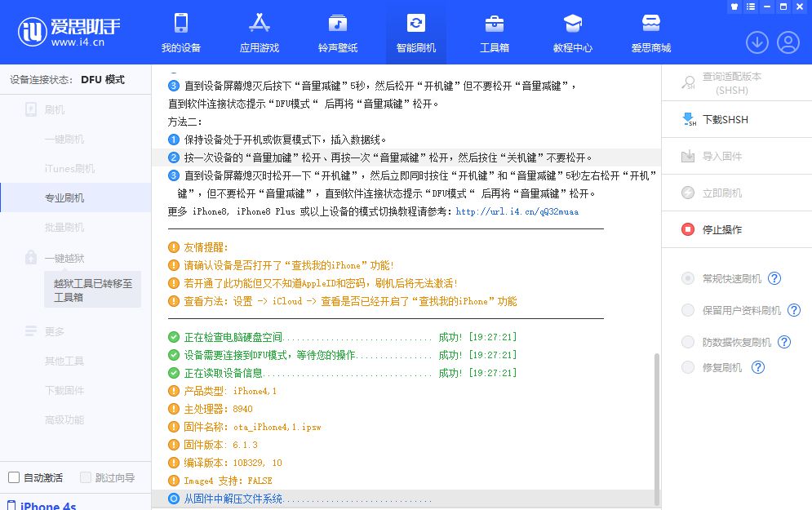Select 保留用户资料刷机 radio option
812x510 pixels.
(688, 310)
